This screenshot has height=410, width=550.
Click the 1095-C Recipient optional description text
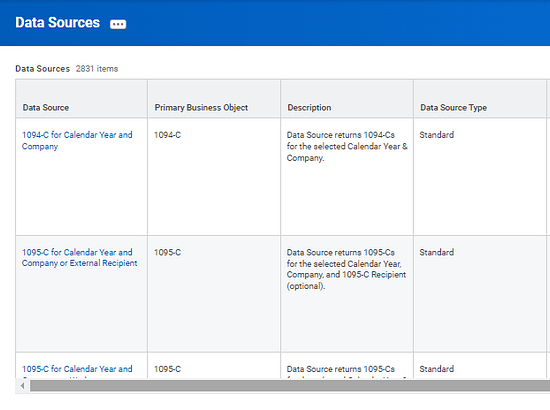pyautogui.click(x=346, y=269)
